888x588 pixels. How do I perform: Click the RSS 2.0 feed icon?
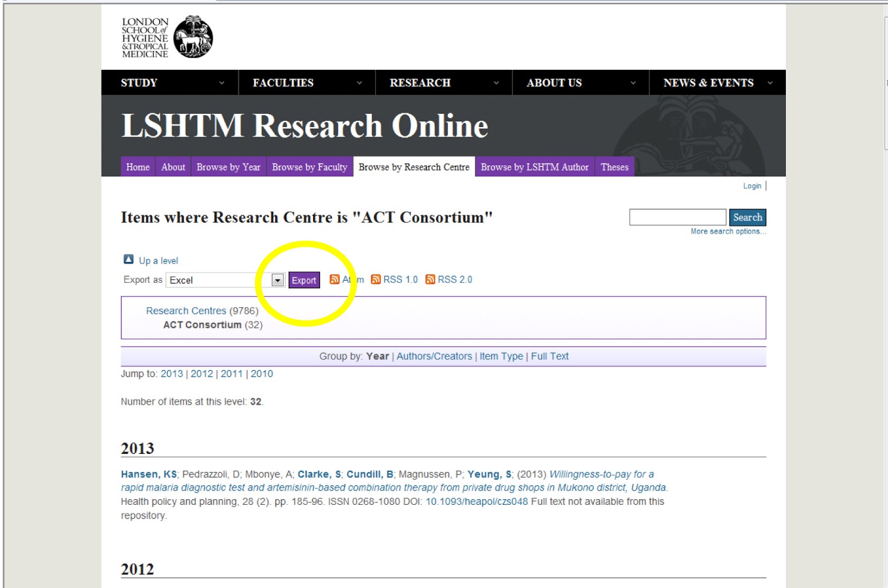430,279
